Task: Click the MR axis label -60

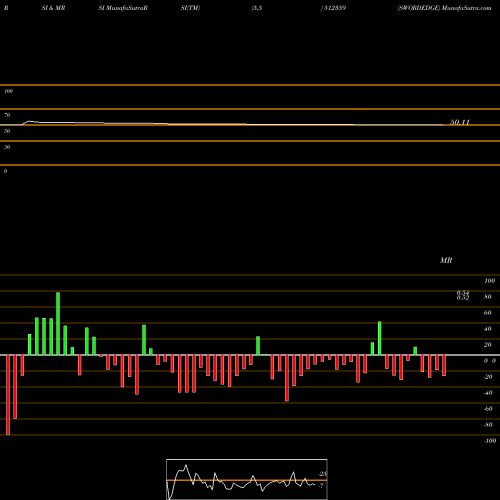Action: (x=488, y=409)
